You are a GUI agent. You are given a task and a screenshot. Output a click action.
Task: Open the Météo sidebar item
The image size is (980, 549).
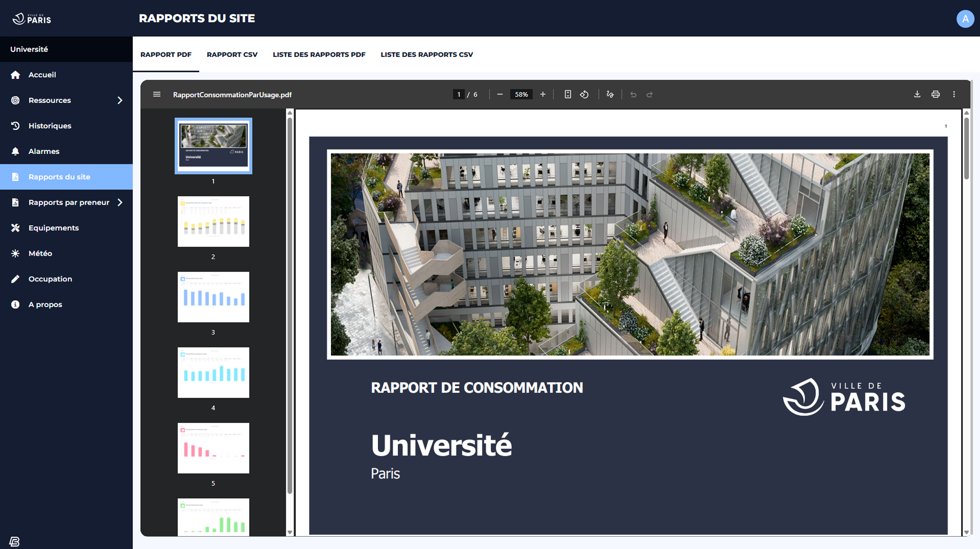pos(40,253)
